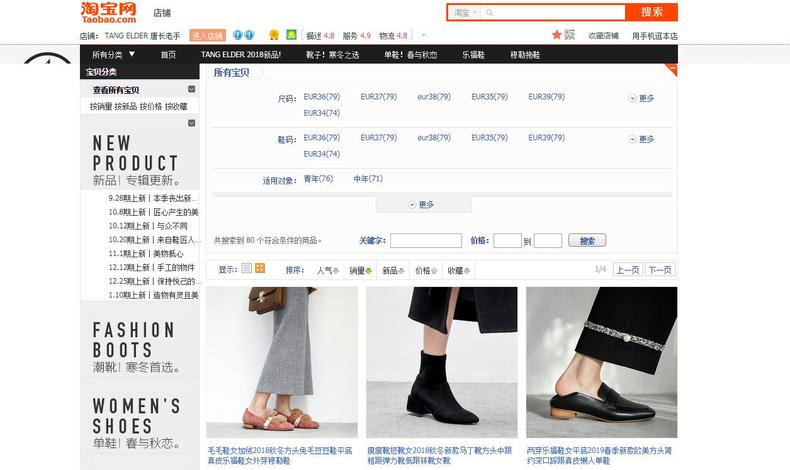This screenshot has height=470, width=790.
Task: Filter by EUR36(79) in 尺码 row
Action: point(321,97)
